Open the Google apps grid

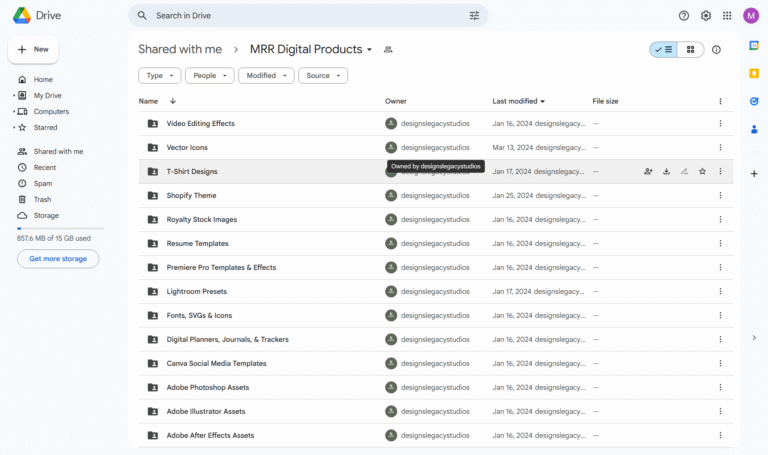coord(727,15)
